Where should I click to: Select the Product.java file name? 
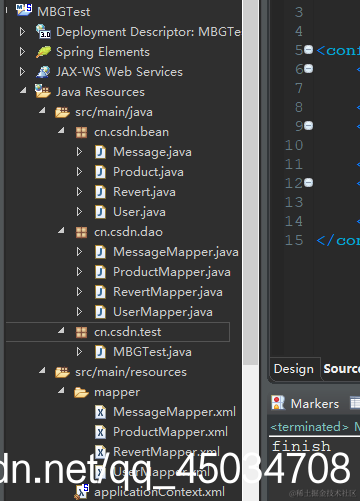tap(148, 172)
